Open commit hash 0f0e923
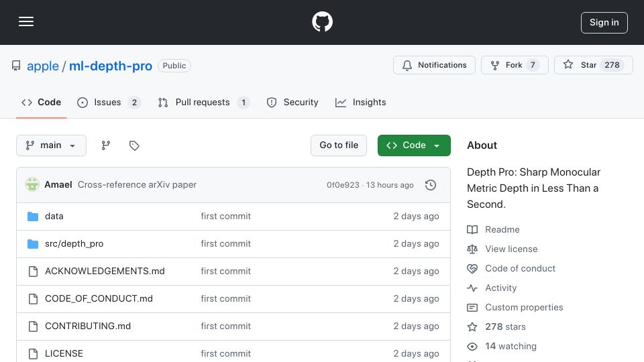644x362 pixels. tap(343, 185)
